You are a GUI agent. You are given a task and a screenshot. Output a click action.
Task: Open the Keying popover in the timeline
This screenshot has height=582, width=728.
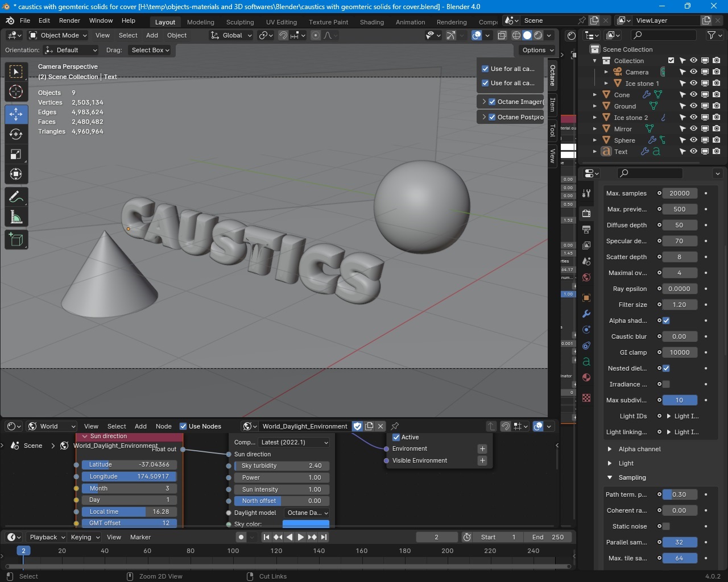[x=85, y=537]
